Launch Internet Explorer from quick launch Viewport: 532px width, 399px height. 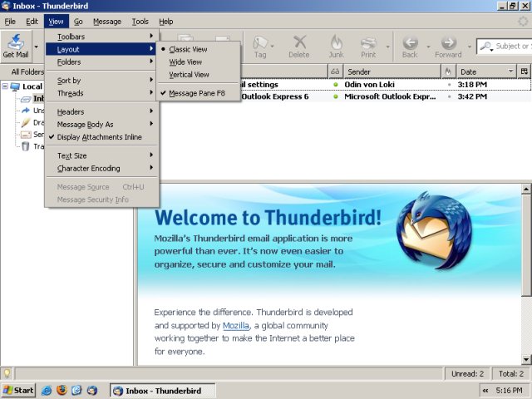(x=47, y=391)
